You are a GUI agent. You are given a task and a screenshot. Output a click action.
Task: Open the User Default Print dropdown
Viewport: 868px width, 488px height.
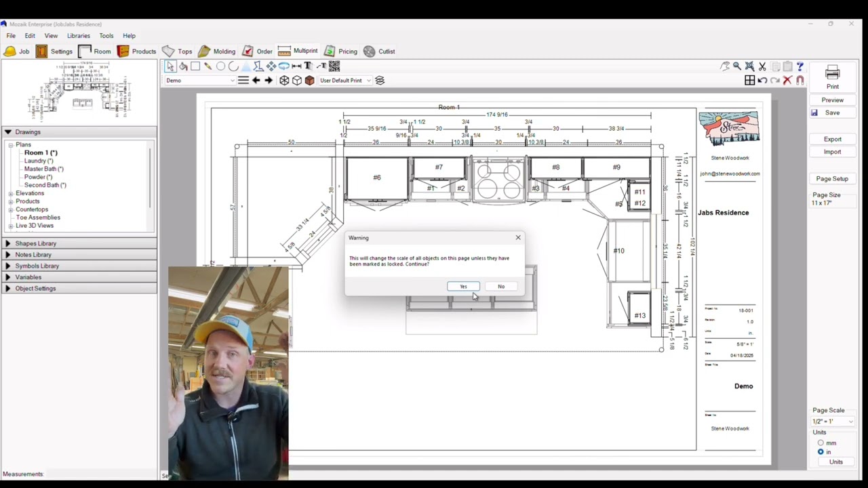(x=345, y=81)
